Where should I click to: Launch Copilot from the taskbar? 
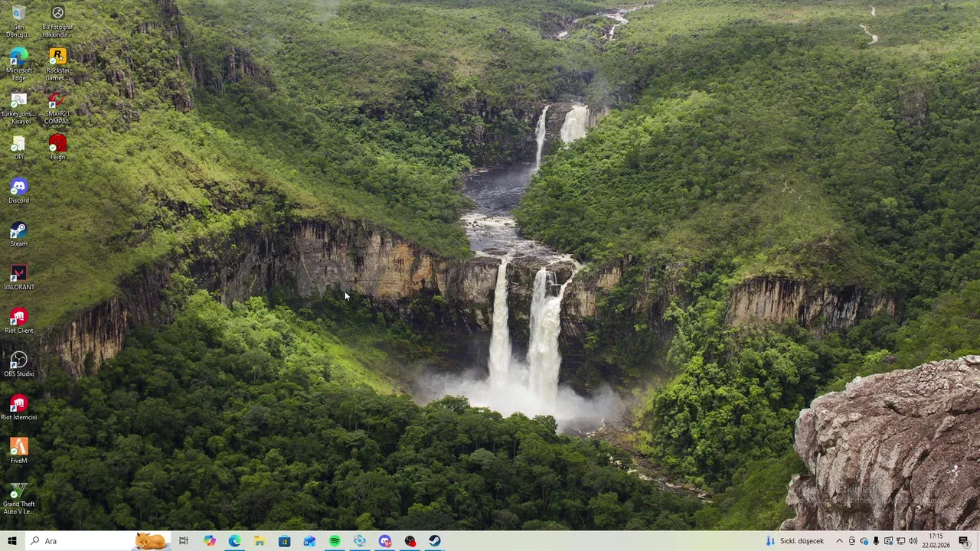(x=209, y=541)
